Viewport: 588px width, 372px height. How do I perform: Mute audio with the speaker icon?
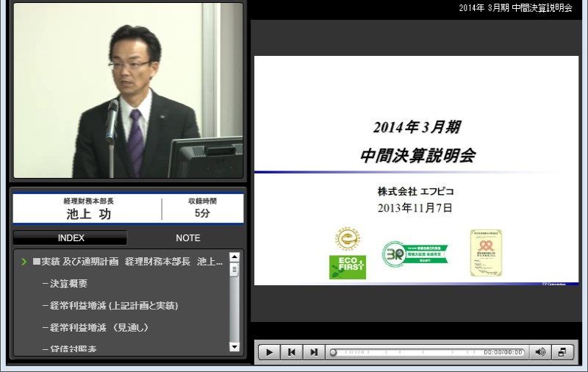tap(540, 352)
